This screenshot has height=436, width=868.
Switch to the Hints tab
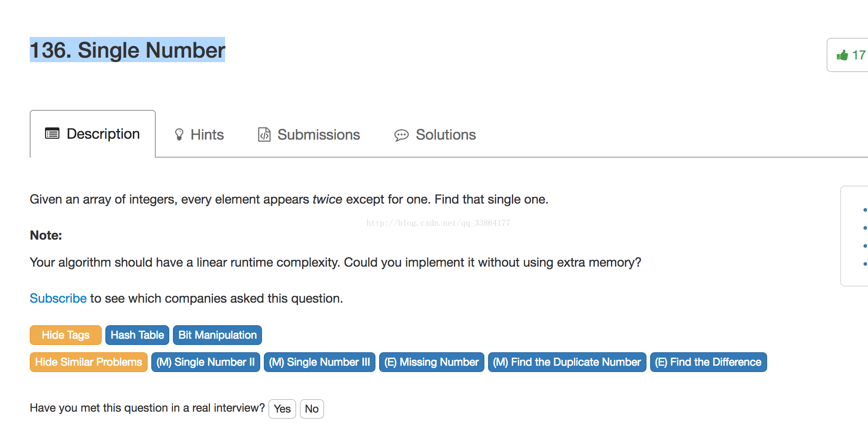click(199, 135)
